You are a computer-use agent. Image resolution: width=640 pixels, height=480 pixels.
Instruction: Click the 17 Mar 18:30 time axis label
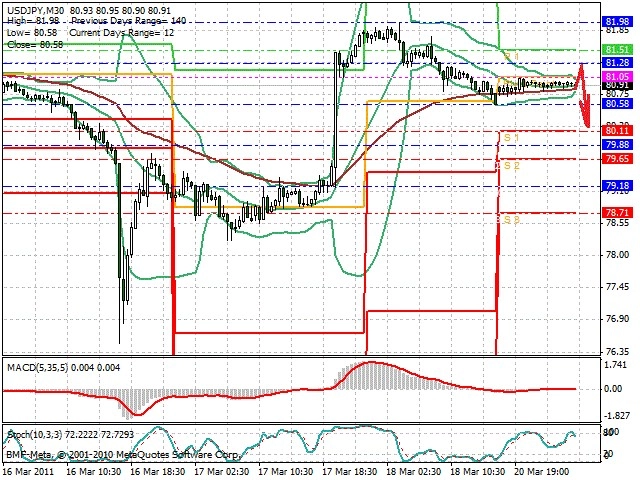point(350,471)
